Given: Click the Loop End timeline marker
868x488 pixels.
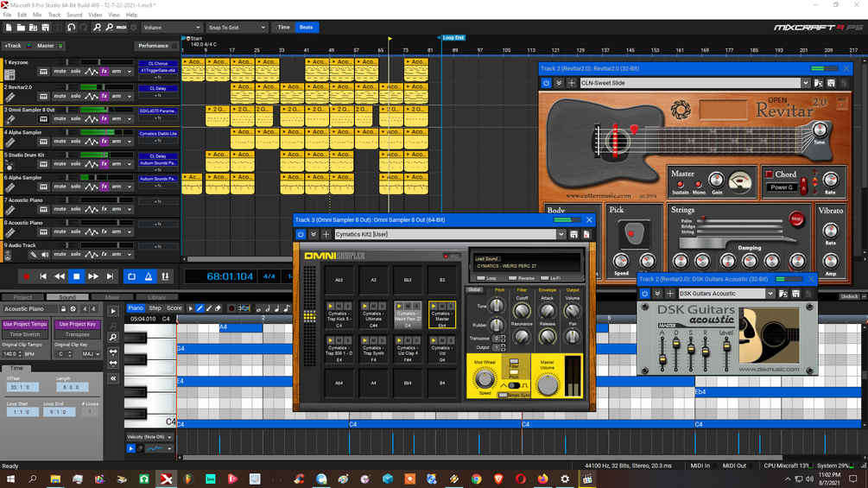Looking at the screenshot, I should (453, 38).
